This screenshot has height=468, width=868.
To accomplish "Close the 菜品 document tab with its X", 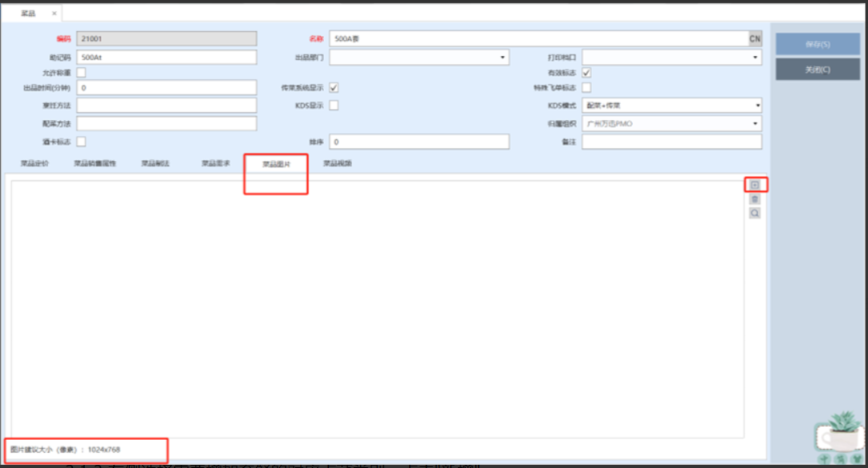I will [x=54, y=14].
